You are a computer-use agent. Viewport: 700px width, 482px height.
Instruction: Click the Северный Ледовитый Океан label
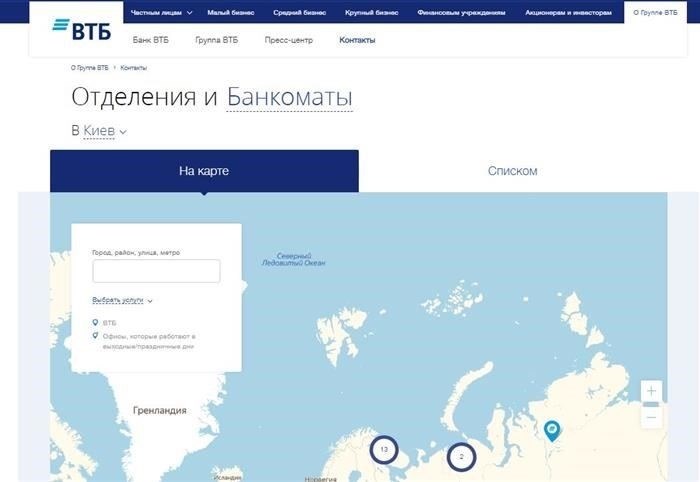pyautogui.click(x=293, y=259)
